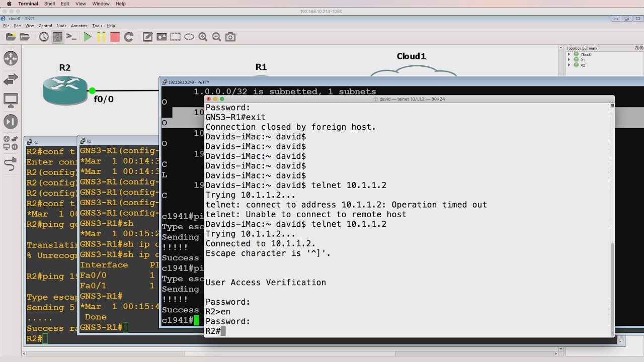
Task: Reload all devices with the circular arrow icon
Action: click(129, 37)
